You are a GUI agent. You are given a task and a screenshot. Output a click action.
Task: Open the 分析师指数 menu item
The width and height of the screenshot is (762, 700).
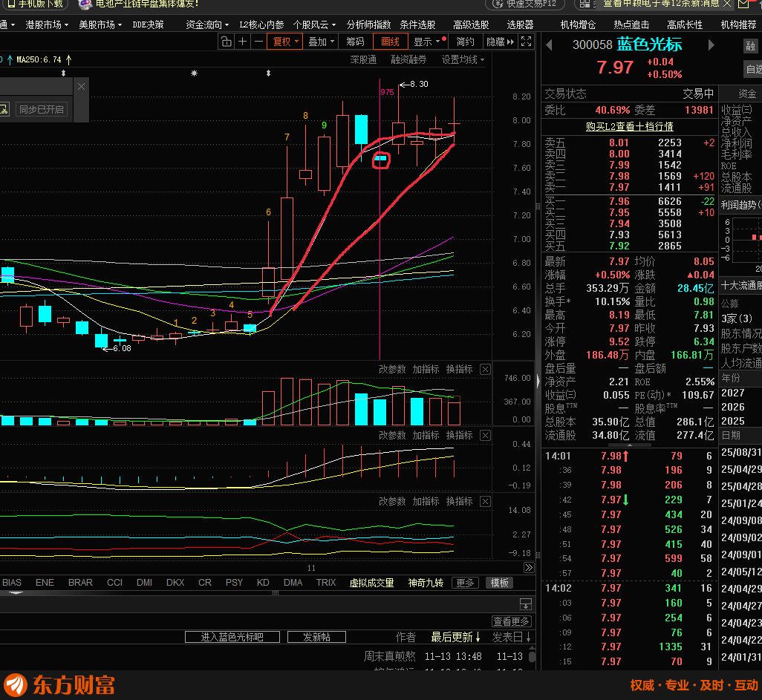tap(368, 24)
